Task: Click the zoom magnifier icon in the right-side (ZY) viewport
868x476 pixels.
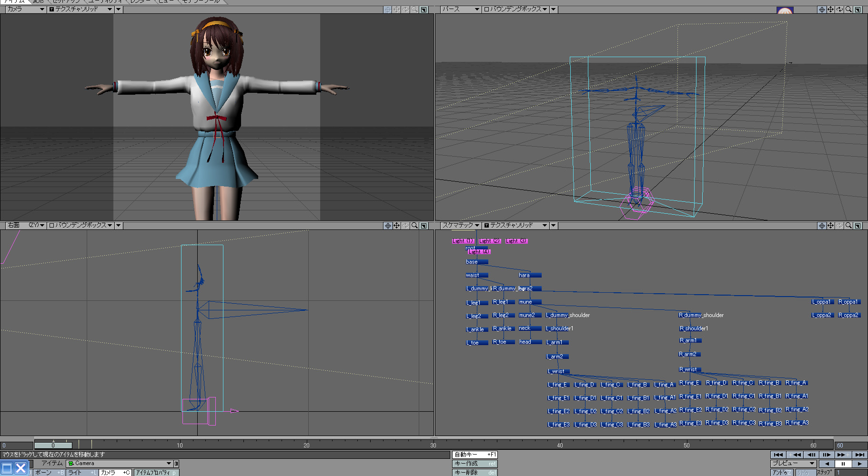Action: pos(414,226)
